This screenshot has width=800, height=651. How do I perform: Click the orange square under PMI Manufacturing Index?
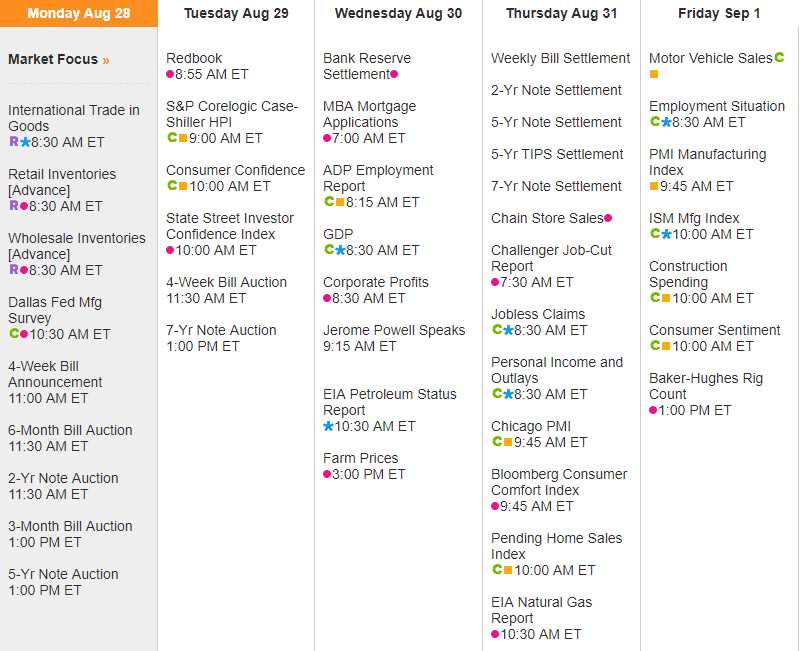point(654,186)
